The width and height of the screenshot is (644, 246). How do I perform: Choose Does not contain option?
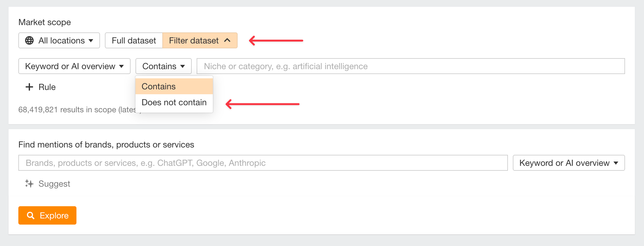pyautogui.click(x=174, y=102)
